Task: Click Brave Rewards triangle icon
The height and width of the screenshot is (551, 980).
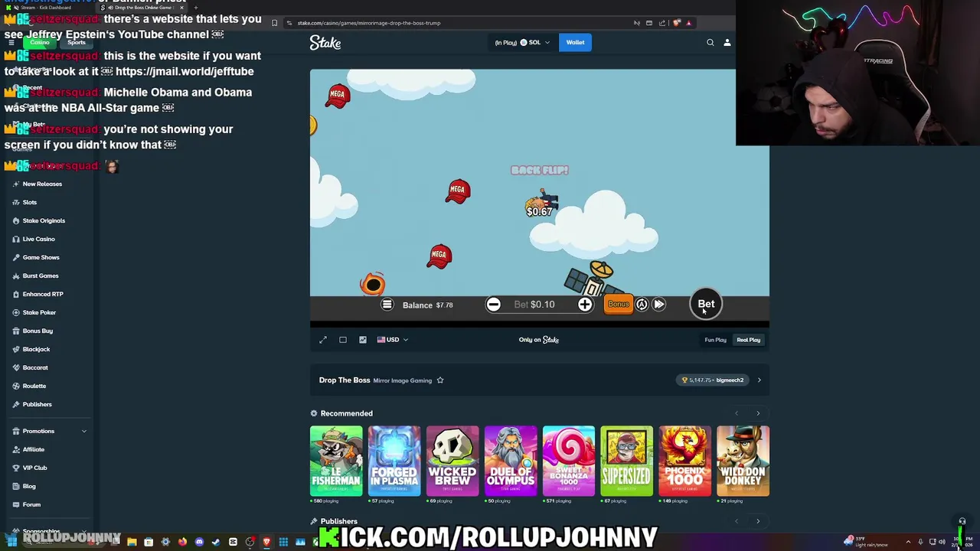Action: pyautogui.click(x=688, y=23)
